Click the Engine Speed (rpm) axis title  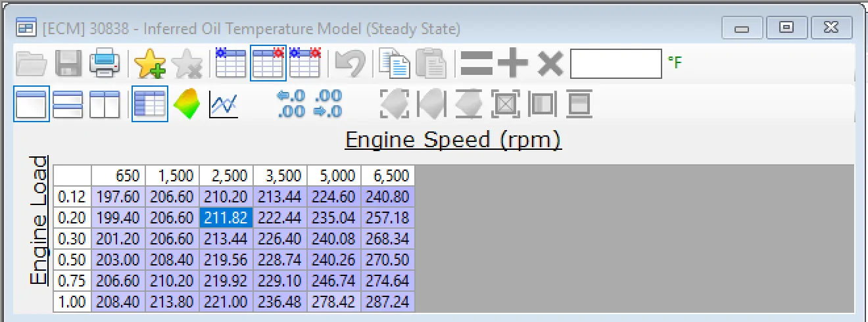tap(454, 139)
